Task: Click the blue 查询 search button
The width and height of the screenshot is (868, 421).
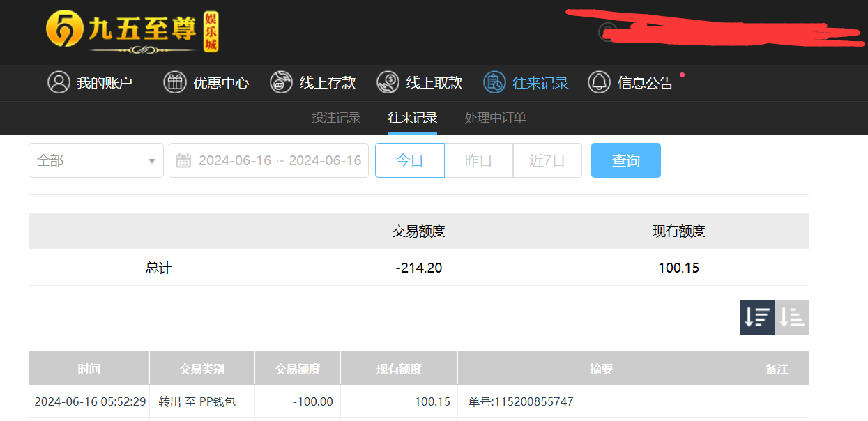Action: pyautogui.click(x=625, y=160)
